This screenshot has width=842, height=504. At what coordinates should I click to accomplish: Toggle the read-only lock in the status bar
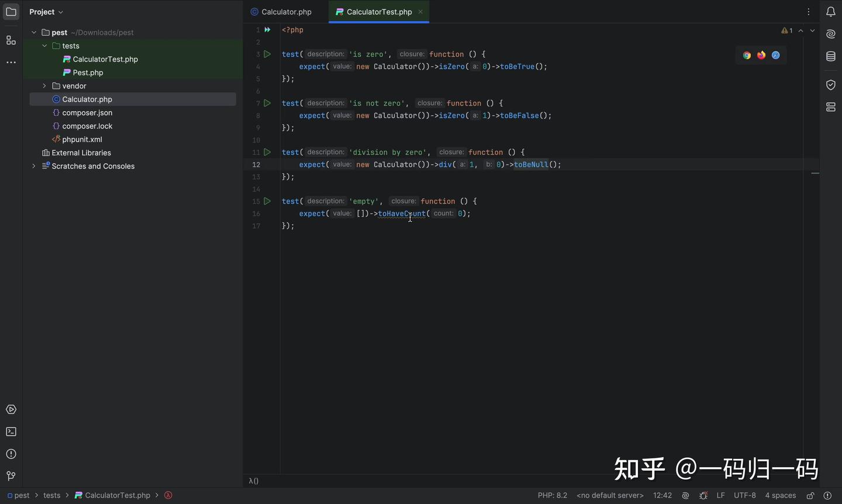click(810, 495)
